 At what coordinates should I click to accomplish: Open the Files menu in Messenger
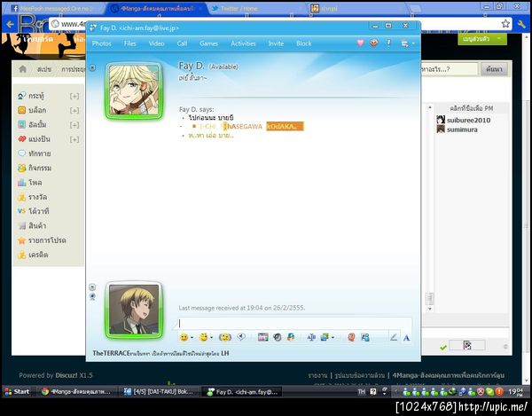tap(129, 43)
